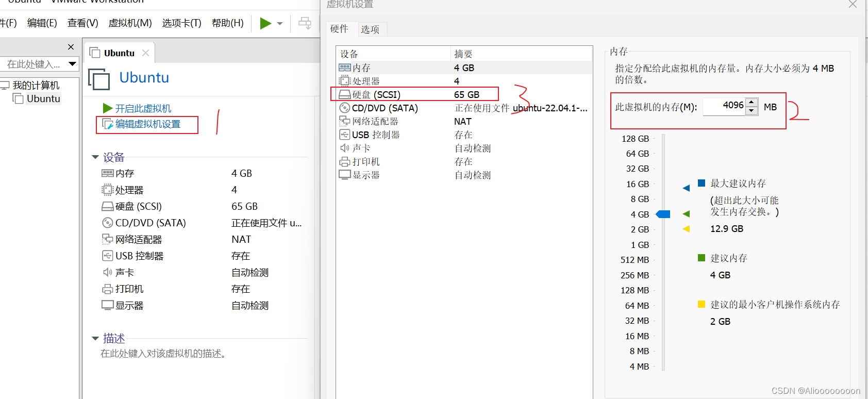Image resolution: width=868 pixels, height=399 pixels.
Task: Click the send Ctrl+Alt+Del toolbar icon
Action: (x=305, y=23)
